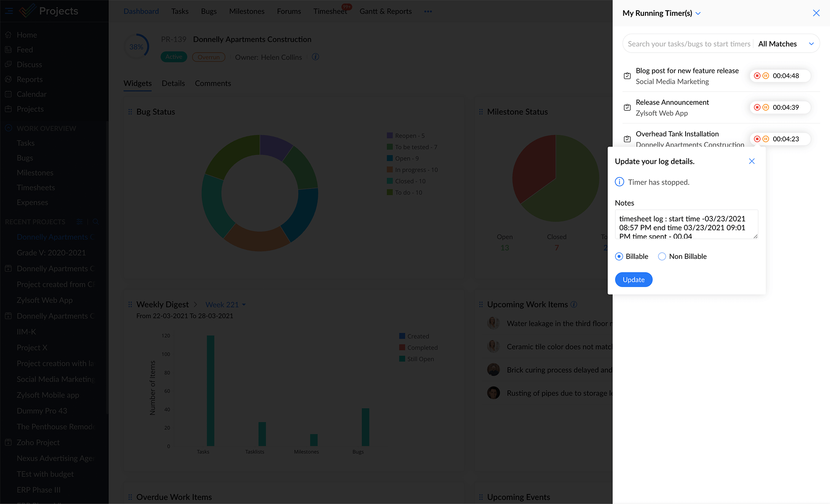Click recent projects filter icon
830x504 pixels.
pyautogui.click(x=79, y=222)
